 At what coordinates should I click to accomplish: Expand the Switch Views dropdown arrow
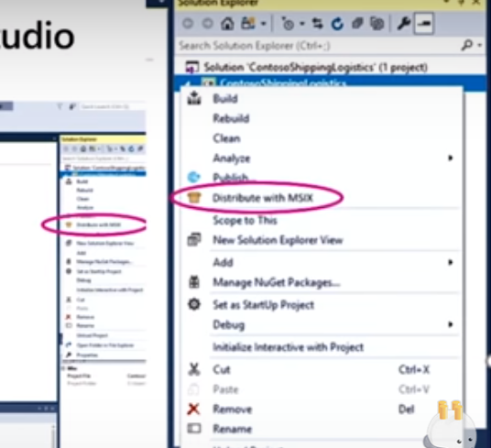tap(264, 24)
